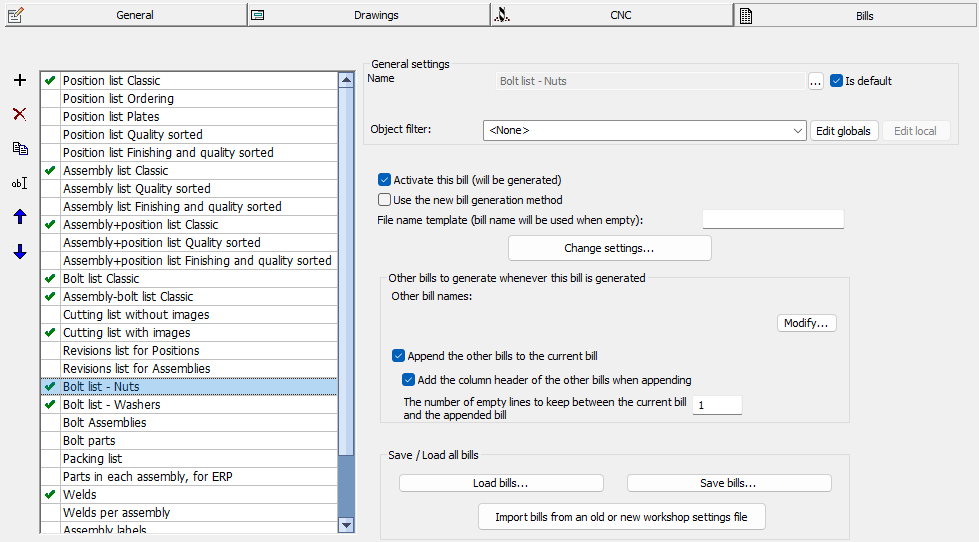Click the green check next to Welds
Image resolution: width=979 pixels, height=542 pixels.
[x=51, y=494]
